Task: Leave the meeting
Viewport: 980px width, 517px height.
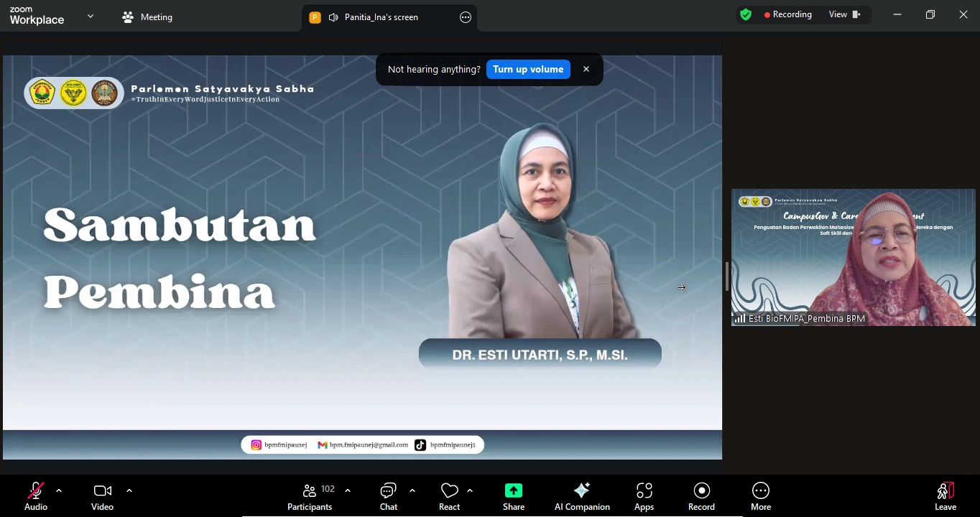Action: click(945, 495)
